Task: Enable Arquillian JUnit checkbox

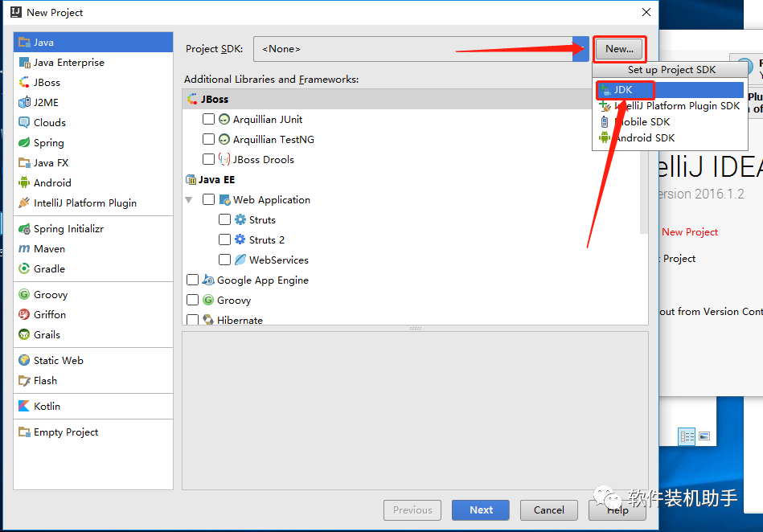Action: (208, 119)
